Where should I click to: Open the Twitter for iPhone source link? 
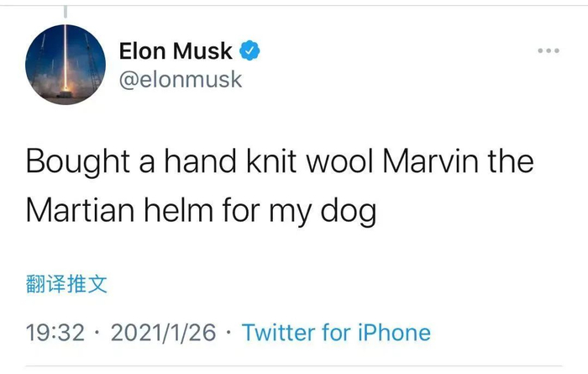(x=336, y=333)
